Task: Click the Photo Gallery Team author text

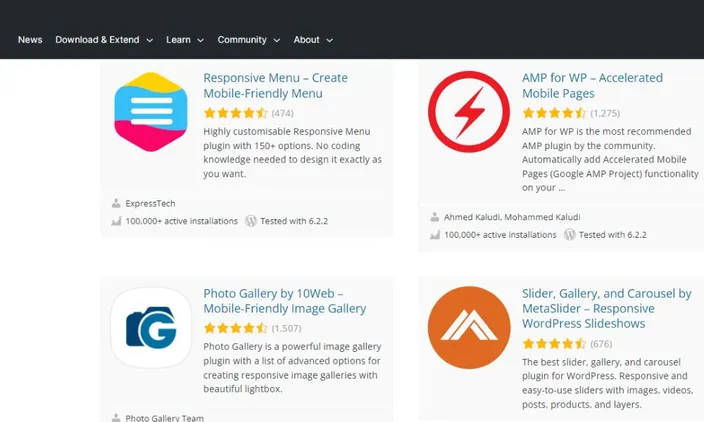Action: pyautogui.click(x=164, y=418)
